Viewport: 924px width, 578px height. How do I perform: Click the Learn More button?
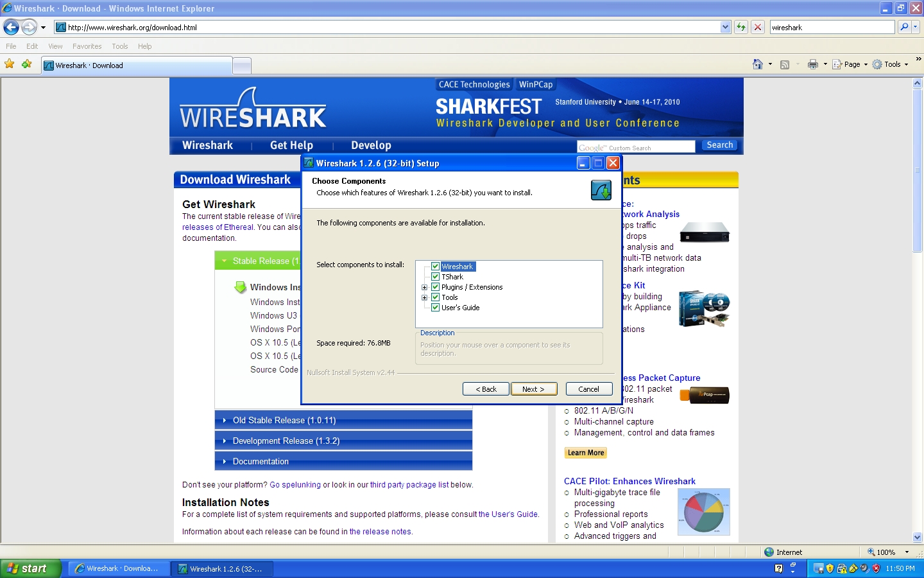tap(586, 453)
